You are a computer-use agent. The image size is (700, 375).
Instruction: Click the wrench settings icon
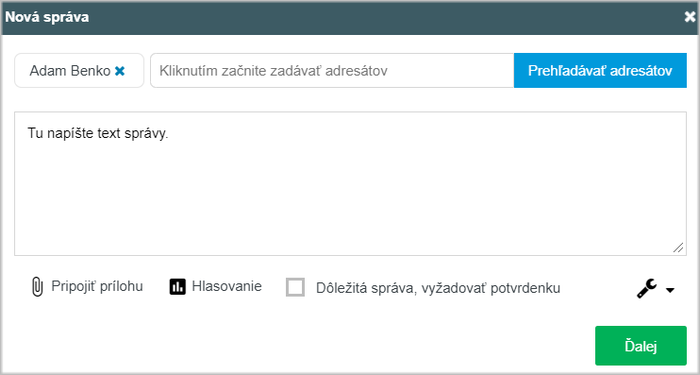pos(646,288)
